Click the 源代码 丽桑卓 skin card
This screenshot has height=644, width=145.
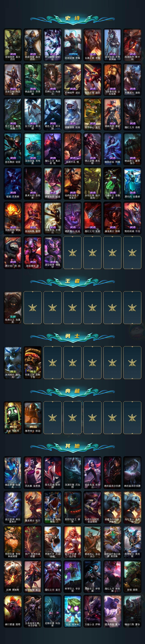point(132,183)
